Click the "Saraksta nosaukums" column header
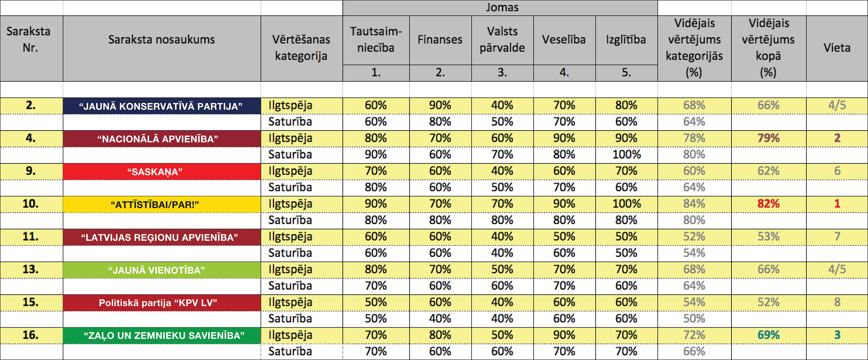The height and width of the screenshot is (360, 868). (162, 48)
